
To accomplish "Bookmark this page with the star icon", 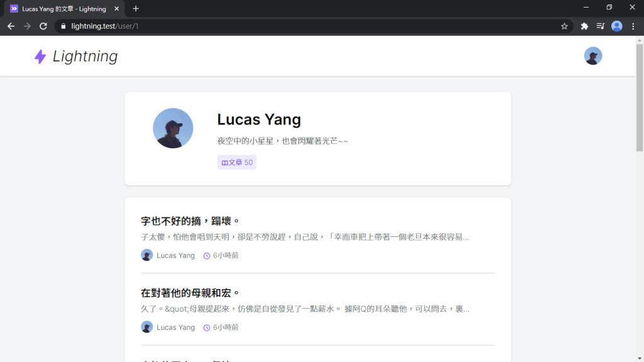I will 564,26.
